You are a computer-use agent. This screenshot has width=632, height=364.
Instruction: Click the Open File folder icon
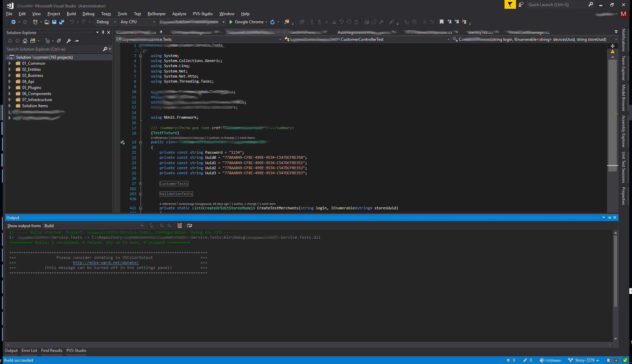[47, 22]
